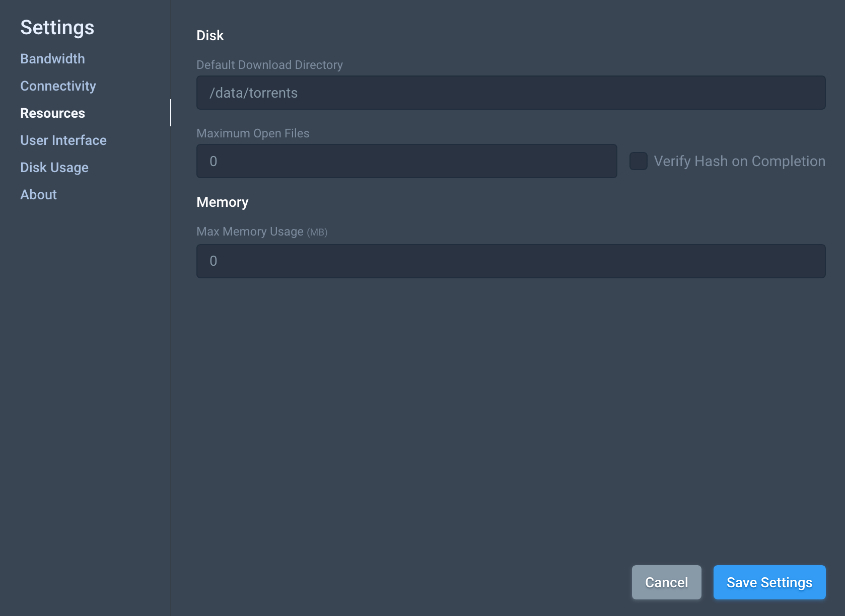Focus the Maximum Open Files input
Image resolution: width=845 pixels, height=616 pixels.
tap(406, 162)
